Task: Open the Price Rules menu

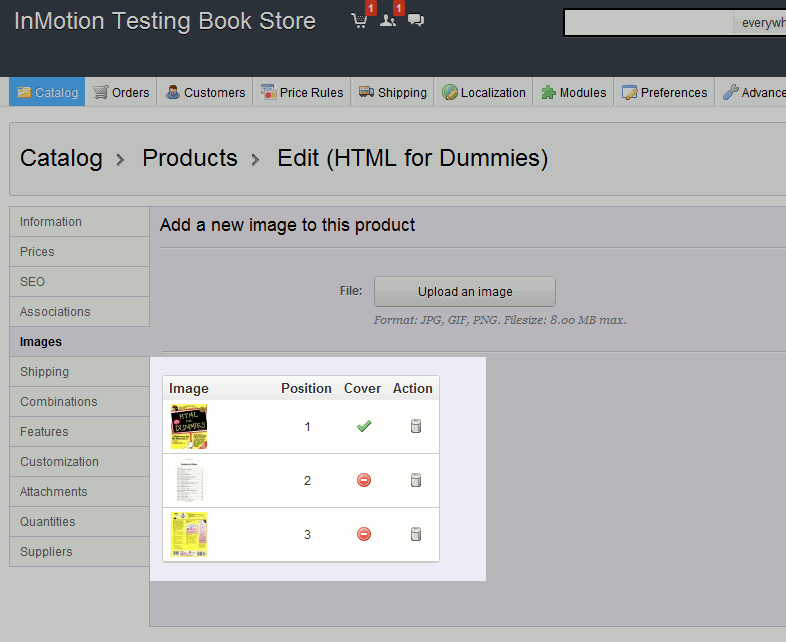Action: 301,93
